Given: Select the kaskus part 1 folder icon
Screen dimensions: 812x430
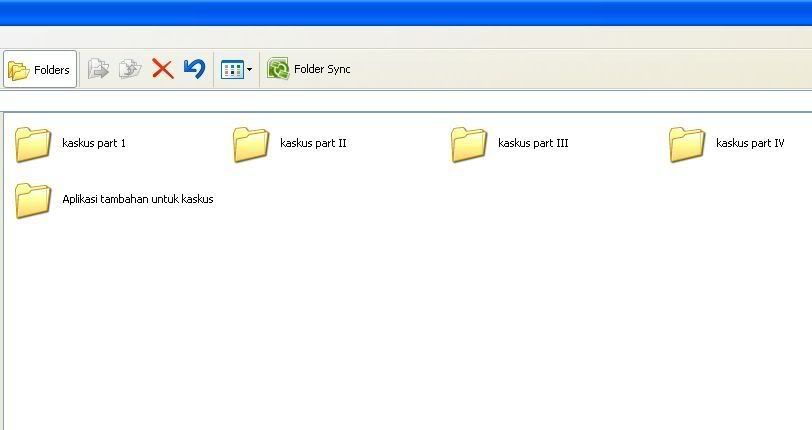Looking at the screenshot, I should [x=33, y=145].
